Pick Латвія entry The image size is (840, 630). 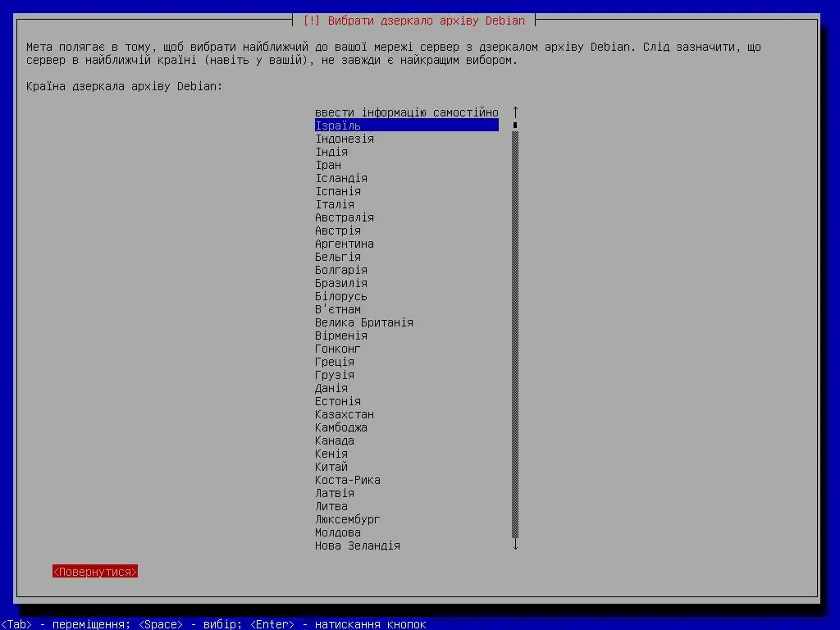pos(407,493)
